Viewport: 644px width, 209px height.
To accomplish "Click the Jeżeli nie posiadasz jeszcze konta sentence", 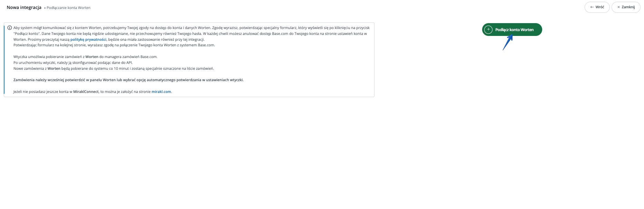I will pos(92,92).
